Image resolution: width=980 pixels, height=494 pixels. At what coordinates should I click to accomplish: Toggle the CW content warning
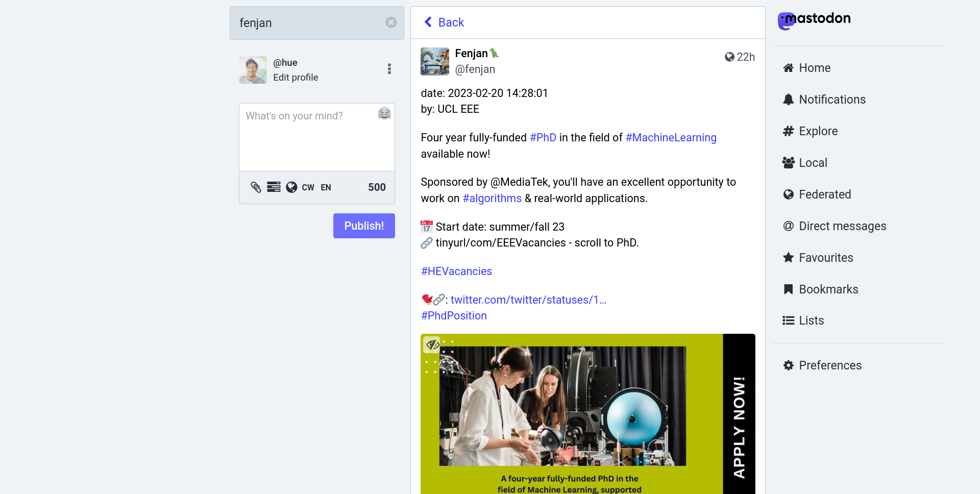[x=308, y=187]
